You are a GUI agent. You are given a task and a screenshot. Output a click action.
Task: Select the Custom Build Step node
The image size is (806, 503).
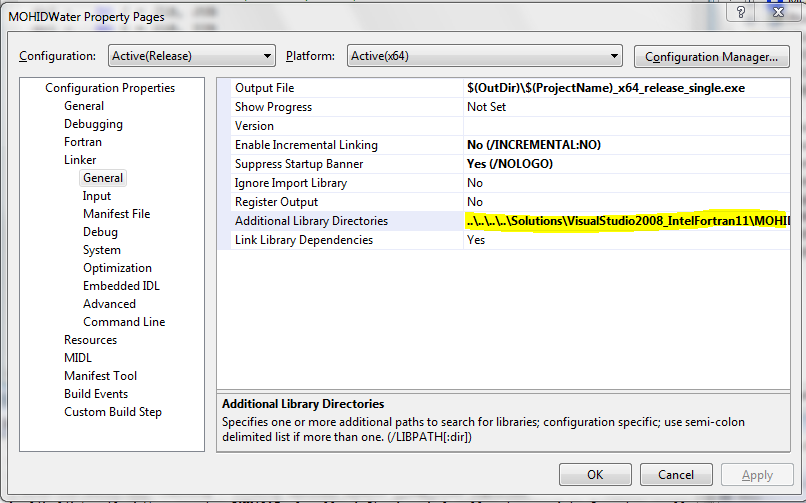point(112,412)
